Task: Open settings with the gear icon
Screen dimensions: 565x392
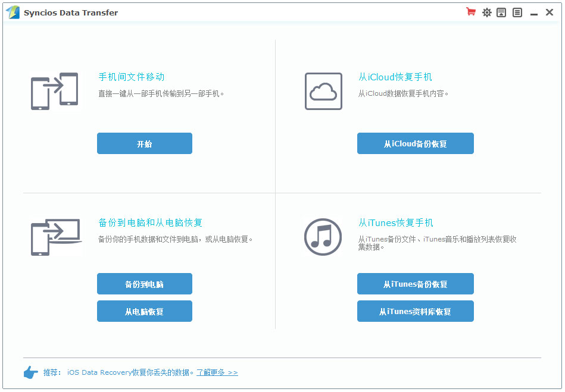Action: pos(486,12)
